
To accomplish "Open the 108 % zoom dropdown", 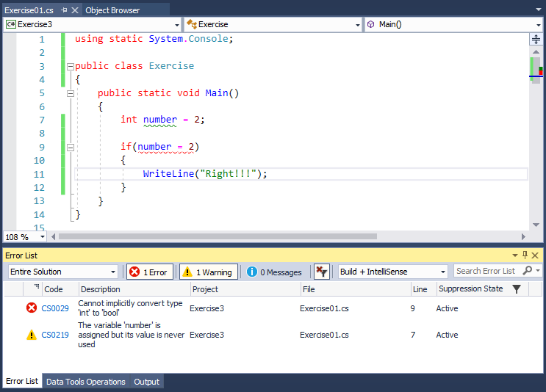I will [43, 237].
